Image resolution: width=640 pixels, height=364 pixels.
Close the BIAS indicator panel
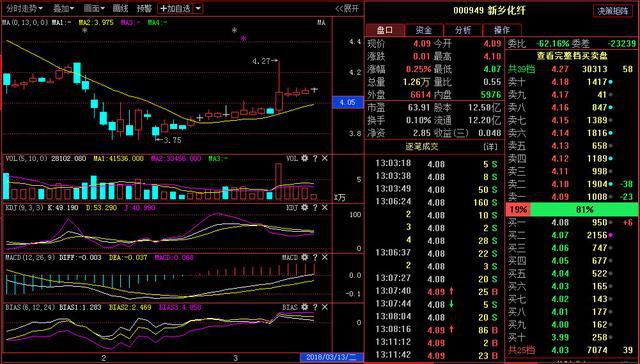(x=324, y=307)
